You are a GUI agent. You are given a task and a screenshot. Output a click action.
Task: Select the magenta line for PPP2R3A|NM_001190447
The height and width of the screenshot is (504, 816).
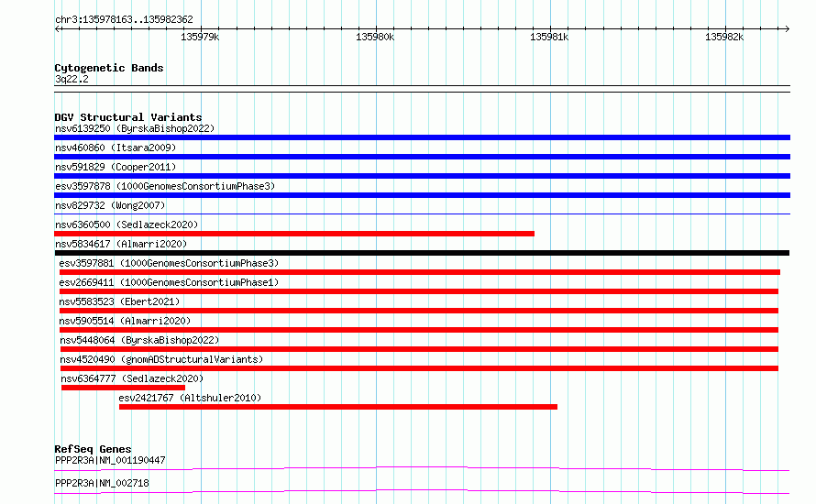click(x=422, y=468)
